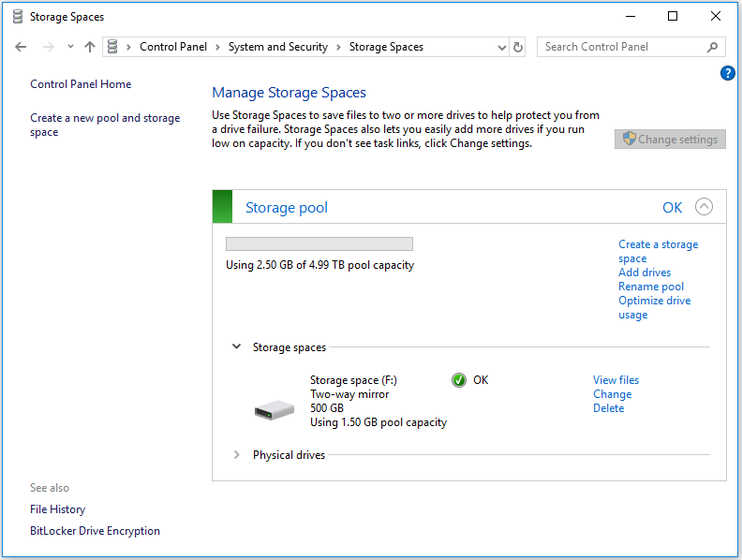Click the green Storage pool status block
This screenshot has width=742, height=560.
[x=222, y=207]
